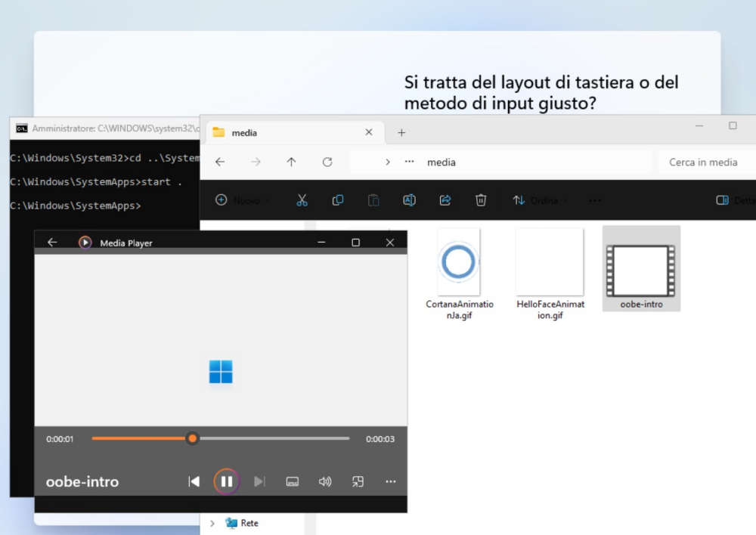
Task: Toggle the details pane in Explorer
Action: pos(736,200)
